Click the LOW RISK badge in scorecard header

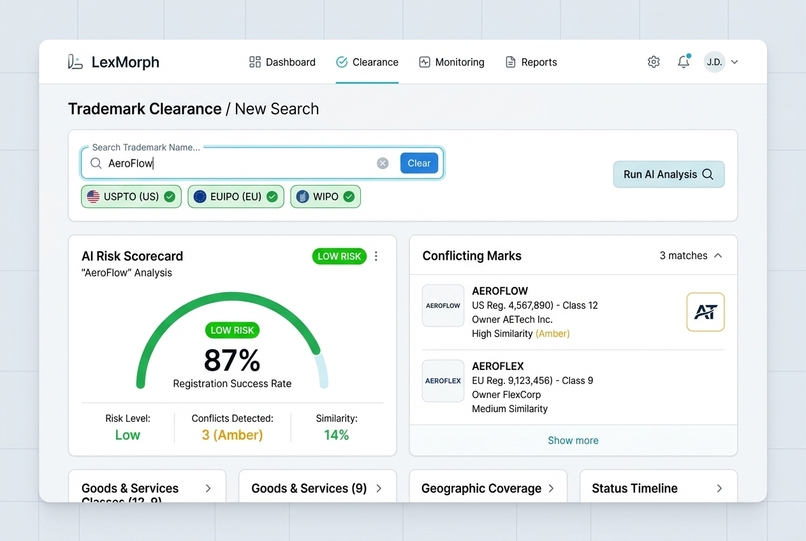click(339, 256)
